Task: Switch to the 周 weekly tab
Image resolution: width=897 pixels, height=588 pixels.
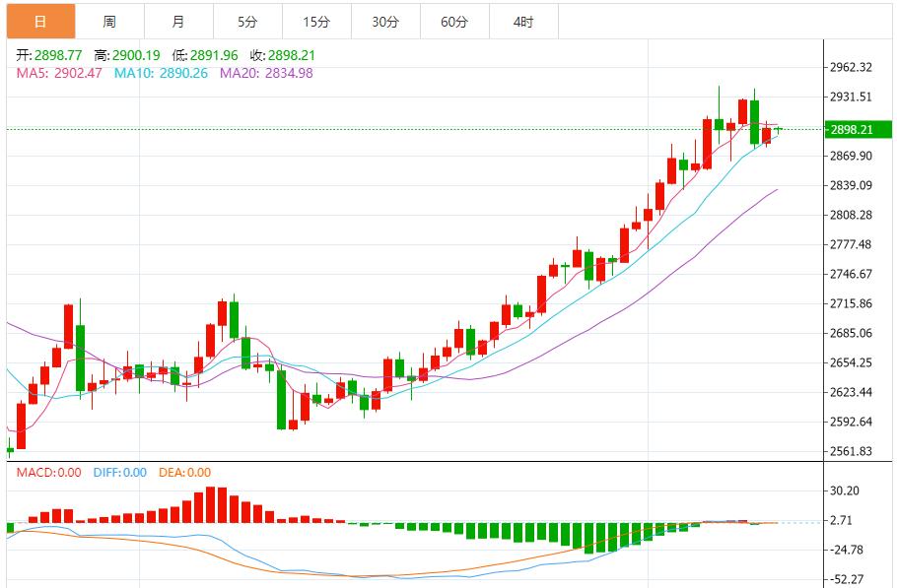Action: point(109,22)
